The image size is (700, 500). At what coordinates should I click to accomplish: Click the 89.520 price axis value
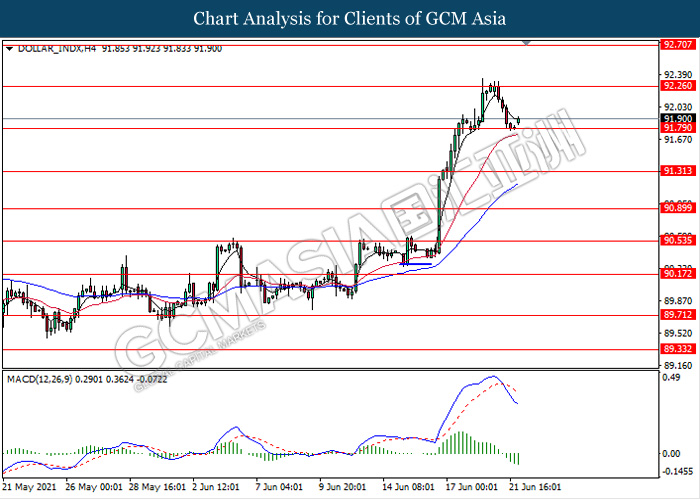coord(678,333)
